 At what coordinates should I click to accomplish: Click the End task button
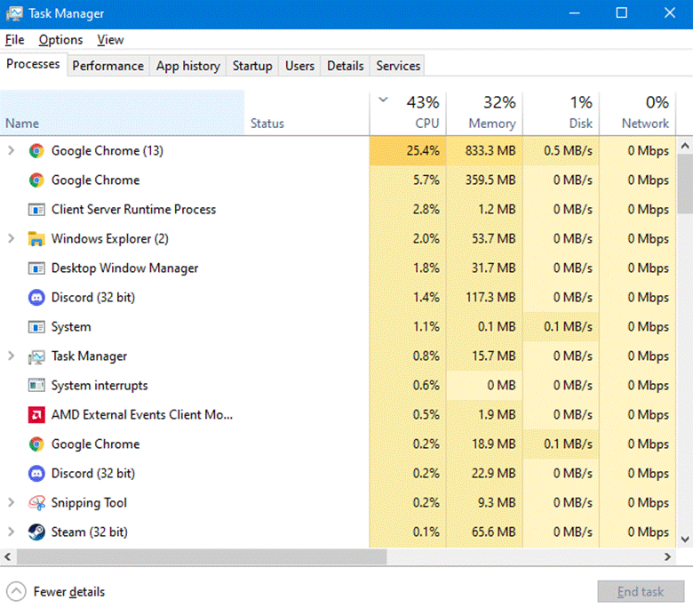coord(641,592)
